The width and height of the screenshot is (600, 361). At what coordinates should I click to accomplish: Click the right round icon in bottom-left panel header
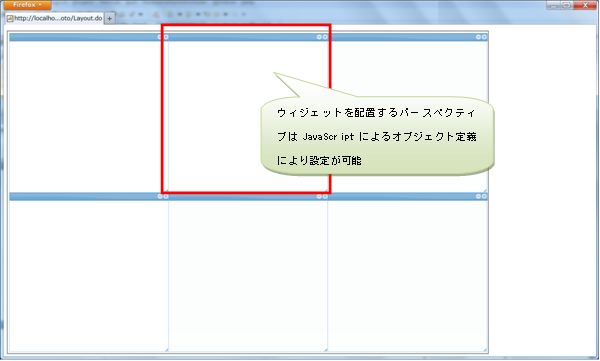[x=166, y=196]
